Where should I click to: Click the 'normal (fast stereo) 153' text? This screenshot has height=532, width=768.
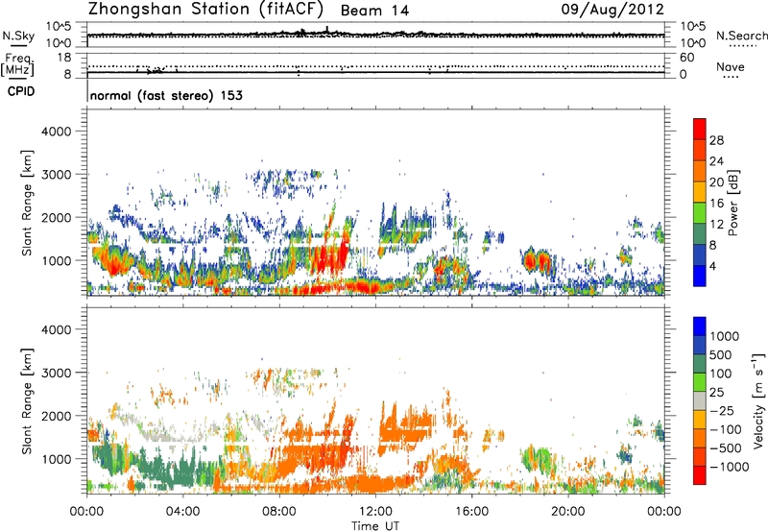tap(166, 95)
